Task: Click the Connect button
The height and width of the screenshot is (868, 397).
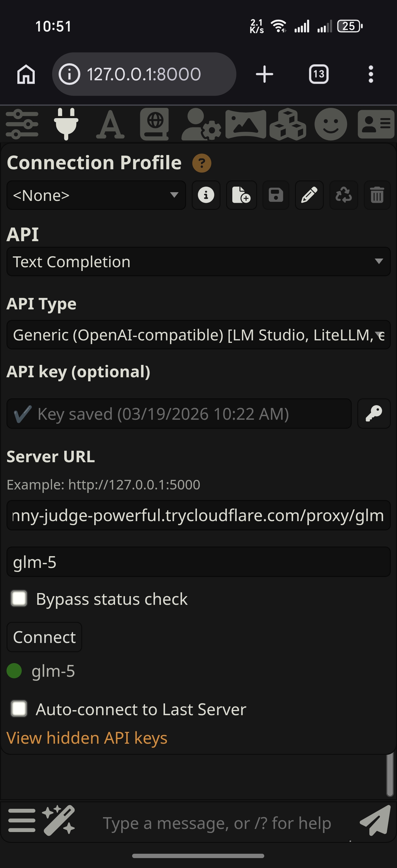Action: [x=44, y=637]
